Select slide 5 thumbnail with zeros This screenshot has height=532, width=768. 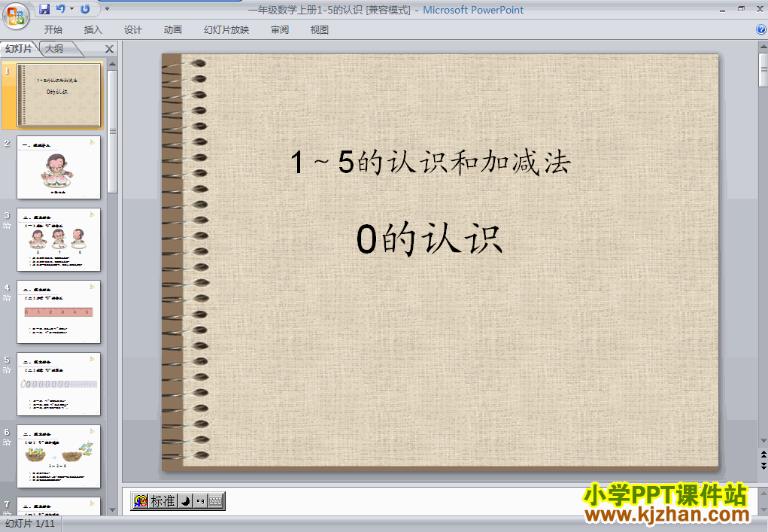59,384
